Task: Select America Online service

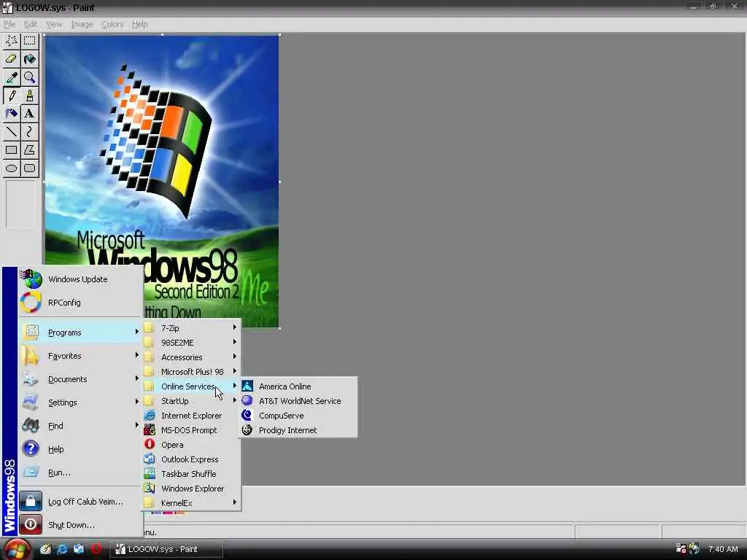Action: 298,386
